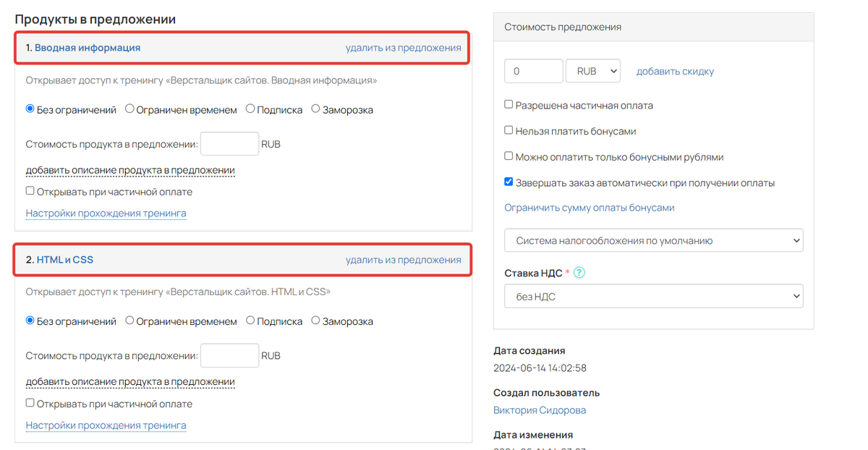Image resolution: width=868 pixels, height=450 pixels.
Task: Focus the offer price field showing 0
Action: 534,71
